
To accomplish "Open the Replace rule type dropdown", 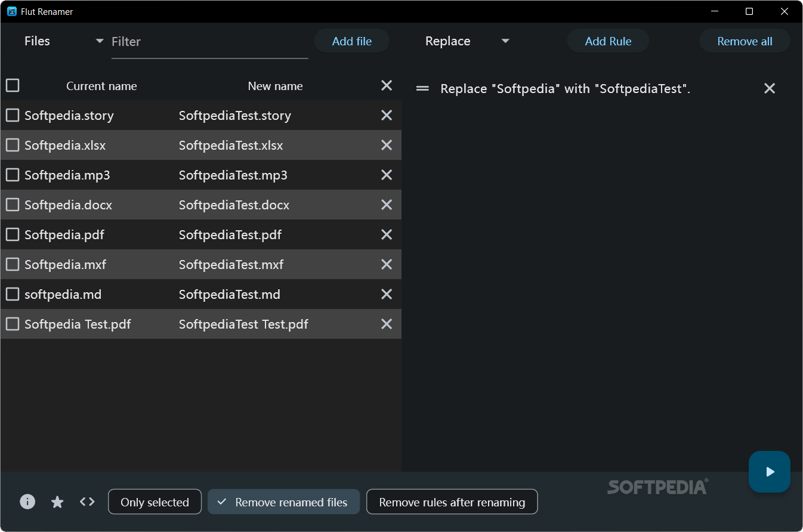I will point(468,41).
